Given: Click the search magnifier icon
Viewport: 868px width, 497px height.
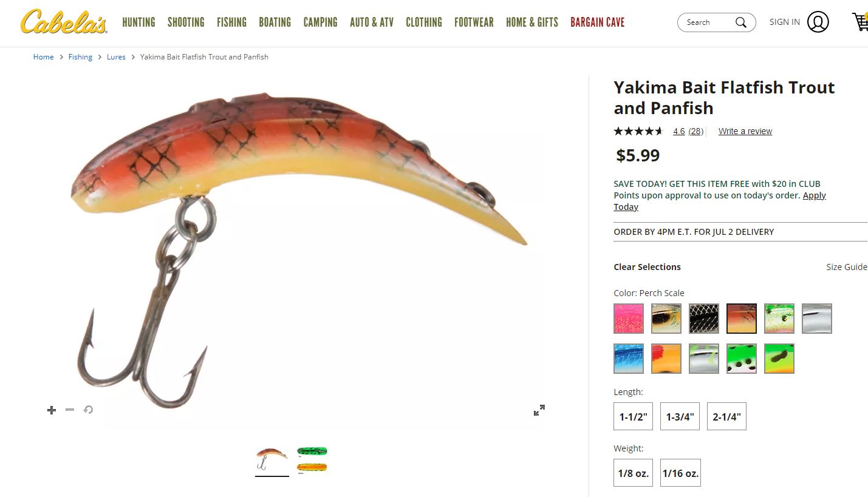Looking at the screenshot, I should pyautogui.click(x=740, y=22).
